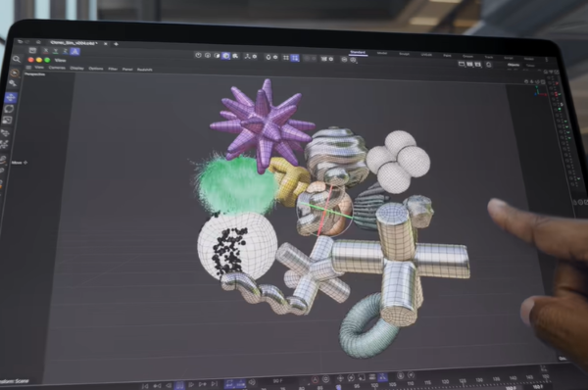Image resolution: width=588 pixels, height=390 pixels.
Task: Open the Filter viewport menu
Action: pyautogui.click(x=113, y=69)
